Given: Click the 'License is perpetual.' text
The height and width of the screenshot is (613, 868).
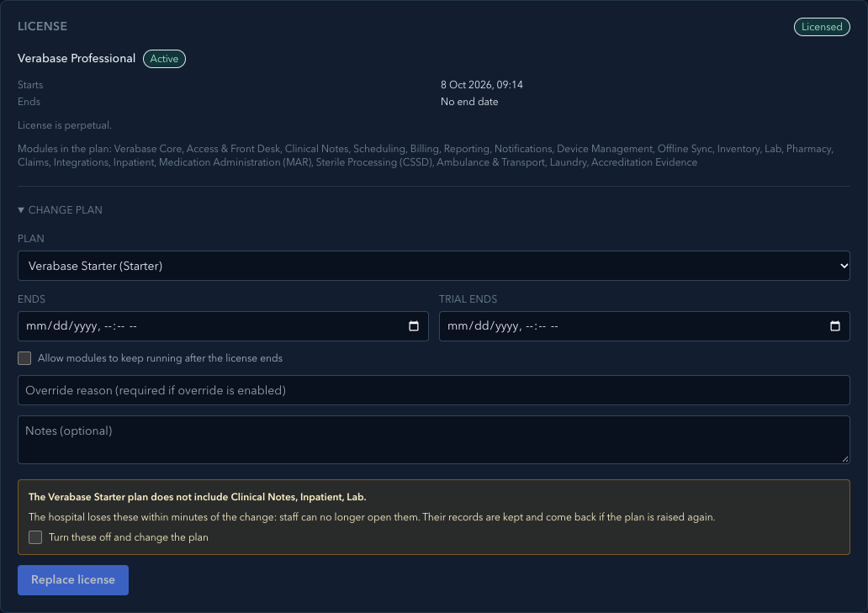Looking at the screenshot, I should point(65,125).
